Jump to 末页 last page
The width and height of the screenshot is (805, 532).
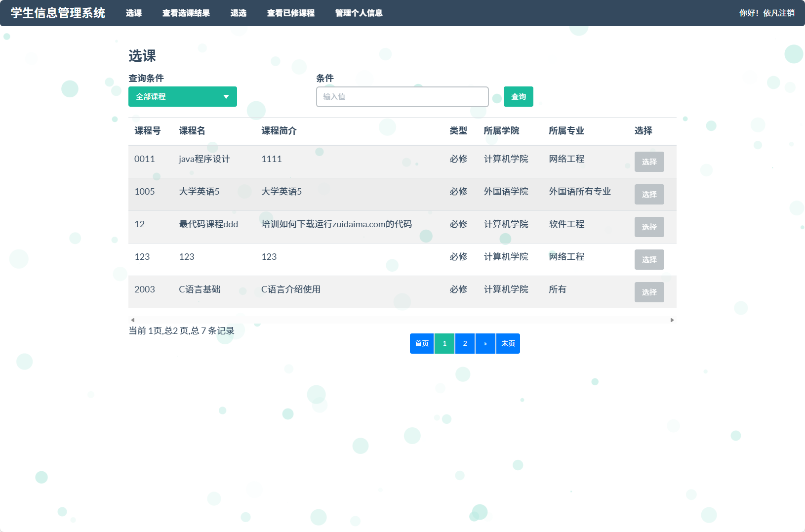[x=508, y=343]
